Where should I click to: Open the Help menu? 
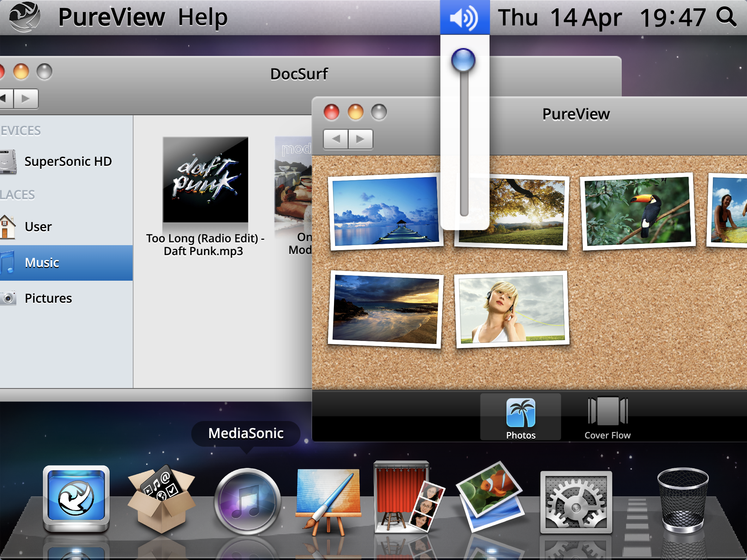coord(203,17)
